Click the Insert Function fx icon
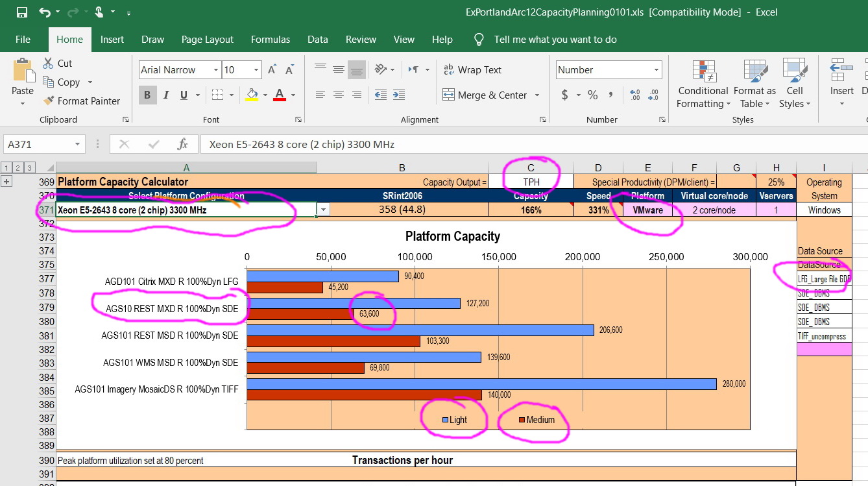Image resolution: width=868 pixels, height=486 pixels. pos(183,144)
